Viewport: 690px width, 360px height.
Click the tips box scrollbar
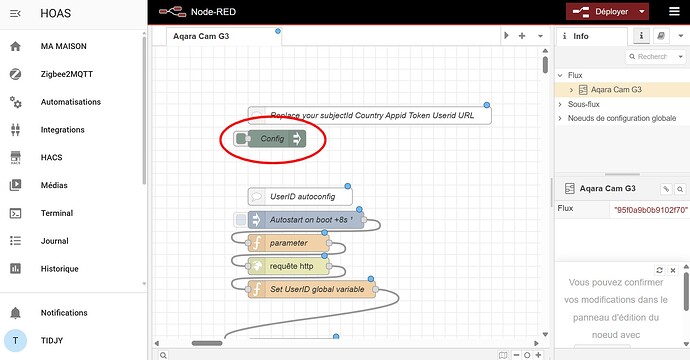coord(686,291)
